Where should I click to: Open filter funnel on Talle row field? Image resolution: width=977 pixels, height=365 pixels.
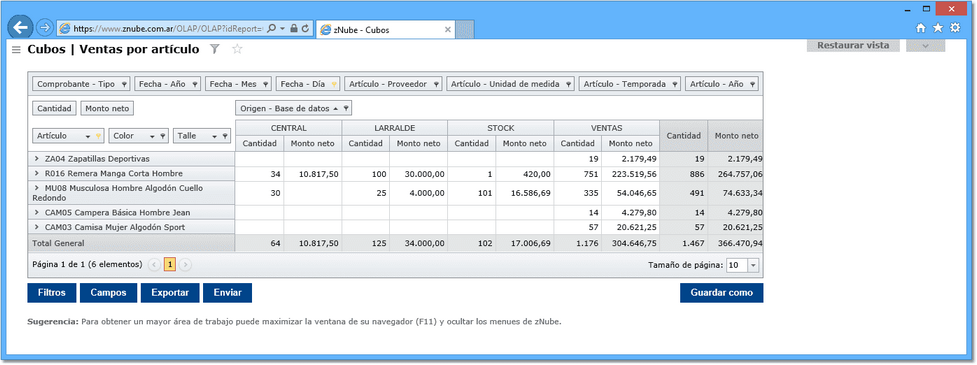(224, 136)
